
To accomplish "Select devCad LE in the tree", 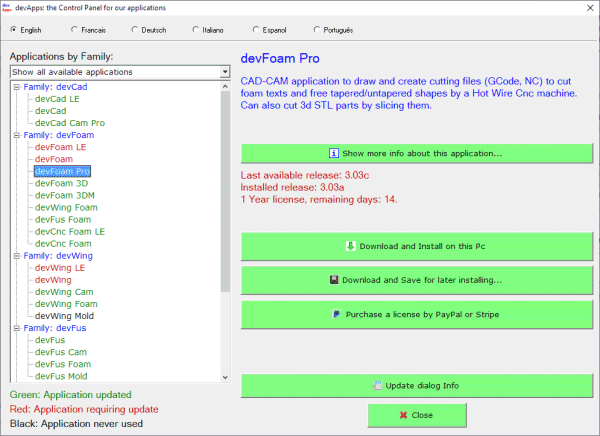I will [57, 99].
